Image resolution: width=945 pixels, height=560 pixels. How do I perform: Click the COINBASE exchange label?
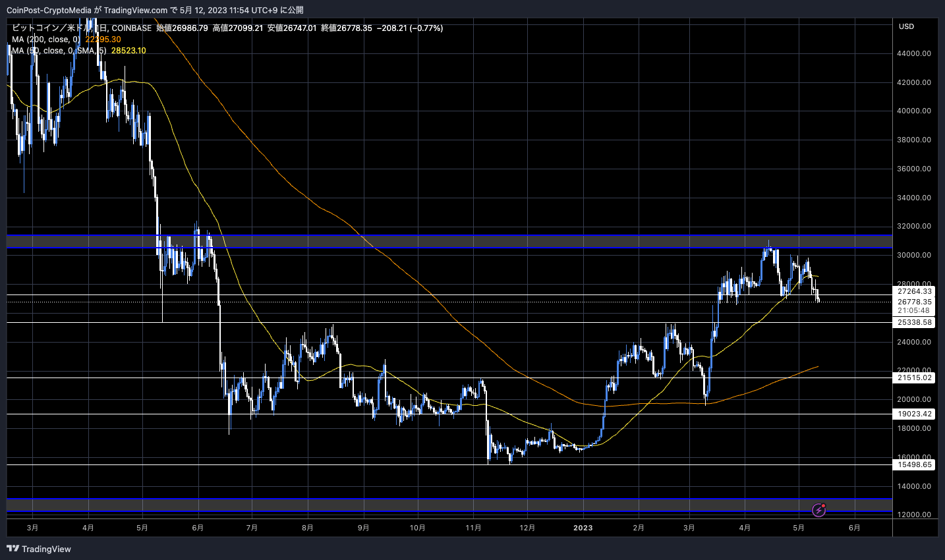click(131, 28)
